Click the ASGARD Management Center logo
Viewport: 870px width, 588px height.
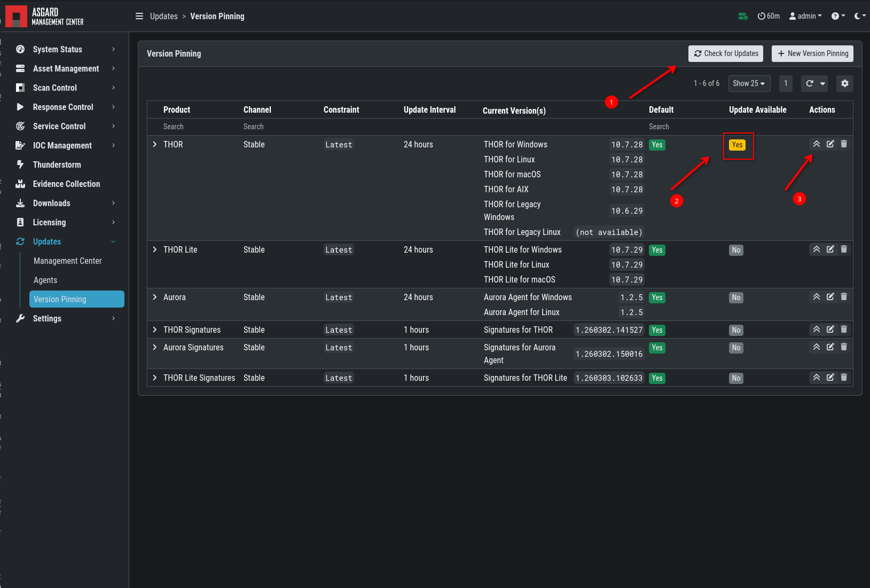45,17
